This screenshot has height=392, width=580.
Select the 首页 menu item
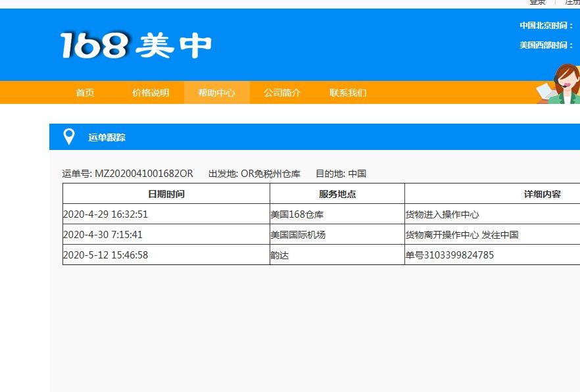coord(84,93)
